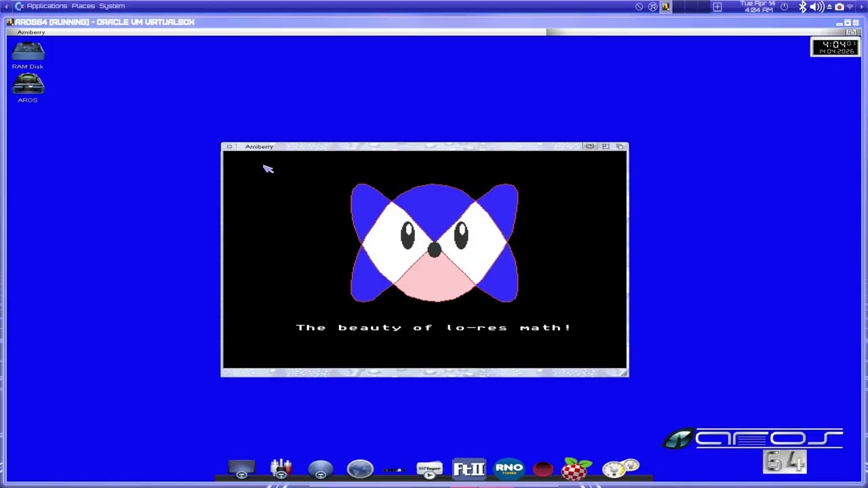Click the Amiberry window resize corner gadget
This screenshot has height=488, width=868.
coord(624,372)
